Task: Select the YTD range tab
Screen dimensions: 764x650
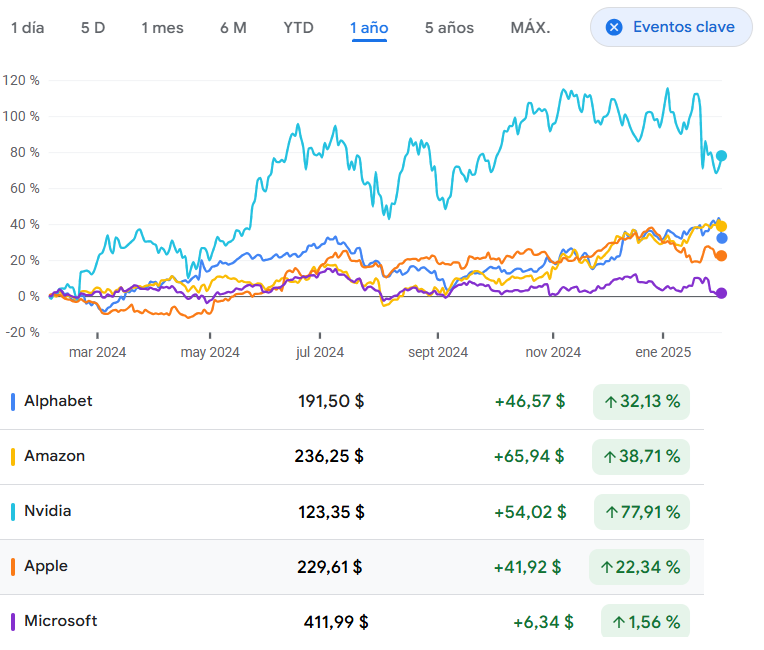Action: (298, 27)
